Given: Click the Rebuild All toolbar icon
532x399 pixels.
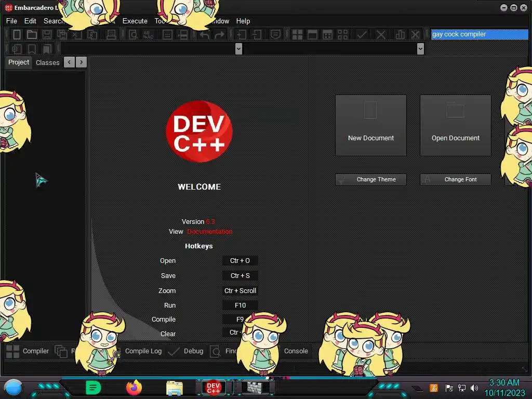Looking at the screenshot, I should (x=343, y=35).
